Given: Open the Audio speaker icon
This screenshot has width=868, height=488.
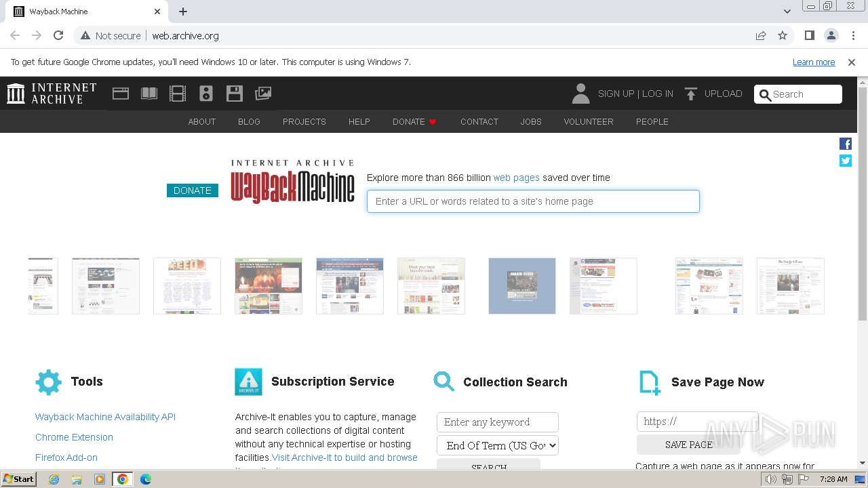Looking at the screenshot, I should tap(206, 94).
